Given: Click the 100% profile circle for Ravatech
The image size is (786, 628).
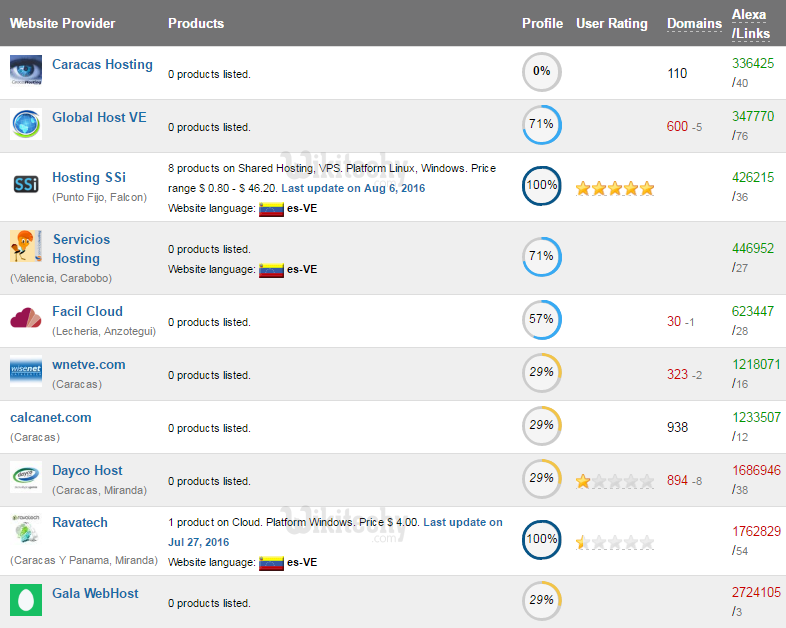Looking at the screenshot, I should tap(542, 539).
